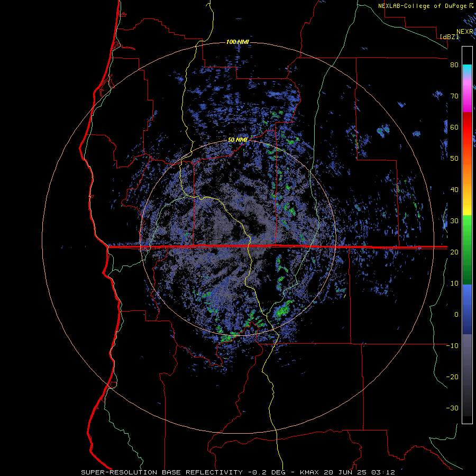Click the green band of the color bar
Screen dimensions: 476x476
(467, 250)
